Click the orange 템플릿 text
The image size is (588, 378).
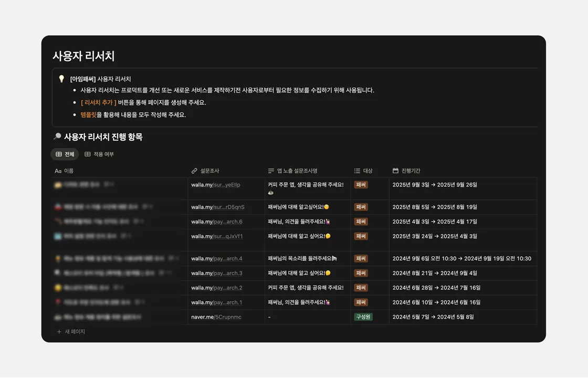click(x=88, y=114)
